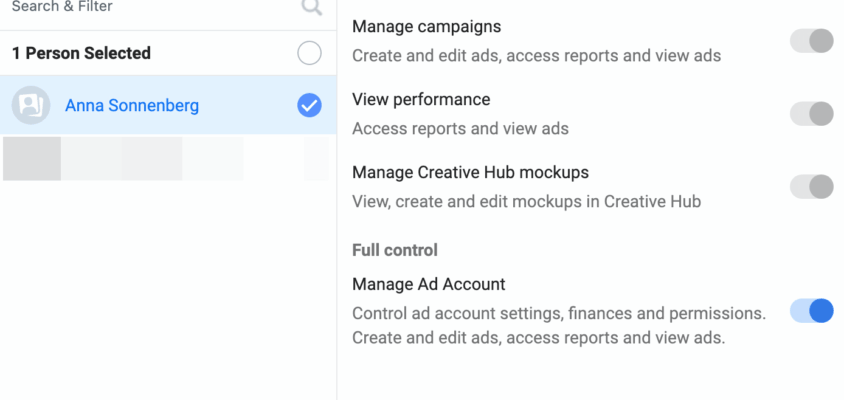This screenshot has width=844, height=400.
Task: Click the 1 Person Selected header
Action: click(81, 53)
